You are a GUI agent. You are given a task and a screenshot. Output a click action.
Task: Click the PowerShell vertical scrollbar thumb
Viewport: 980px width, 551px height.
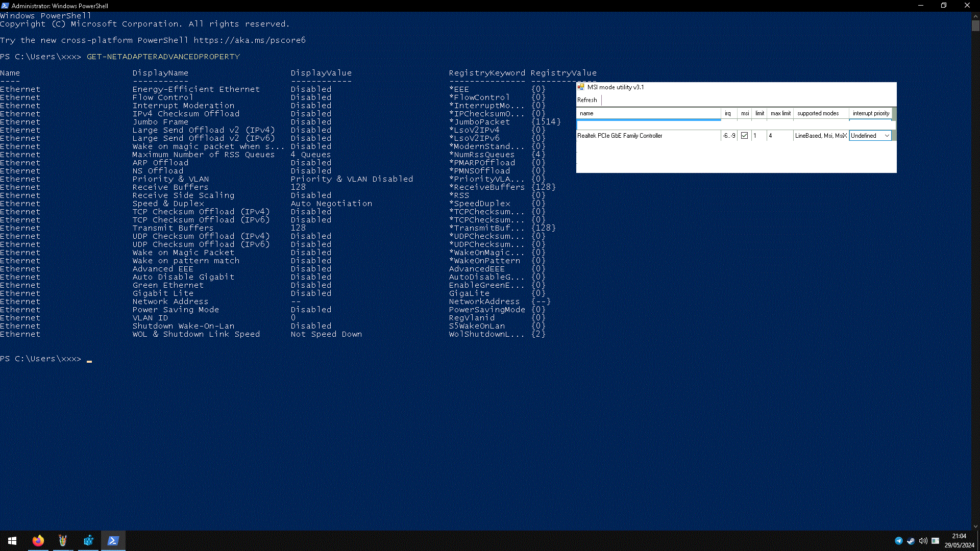point(975,24)
